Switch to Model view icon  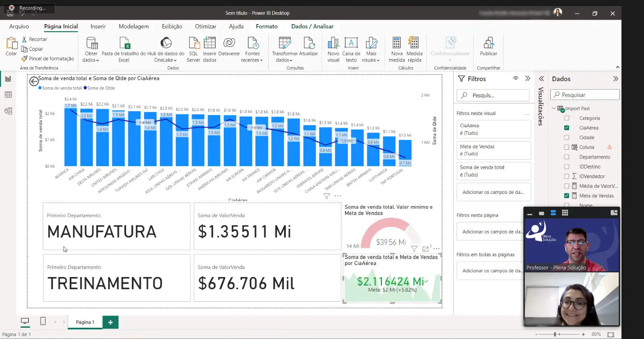click(8, 111)
